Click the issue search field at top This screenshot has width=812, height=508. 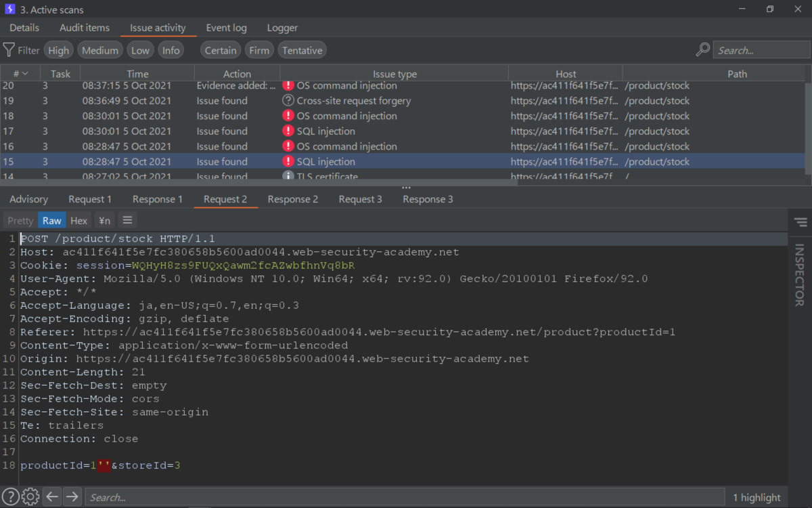[761, 50]
